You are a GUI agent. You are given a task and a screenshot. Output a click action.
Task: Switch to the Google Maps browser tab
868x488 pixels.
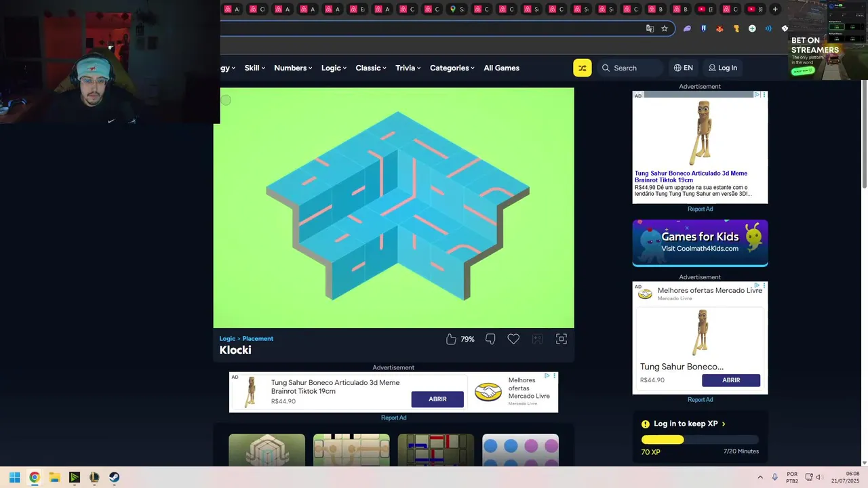click(457, 9)
